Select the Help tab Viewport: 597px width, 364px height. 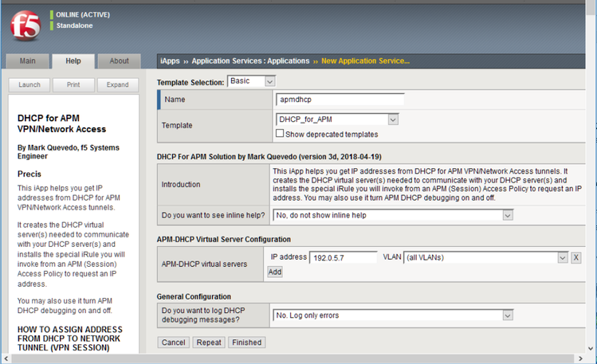[x=73, y=61]
